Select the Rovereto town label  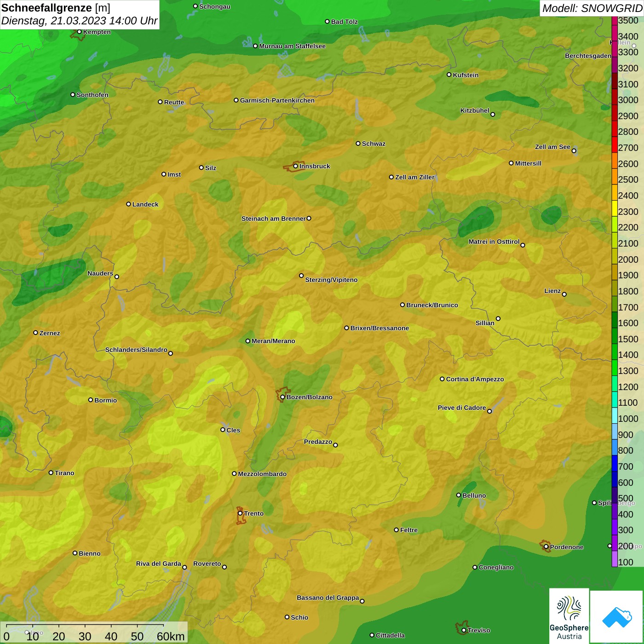pos(207,563)
